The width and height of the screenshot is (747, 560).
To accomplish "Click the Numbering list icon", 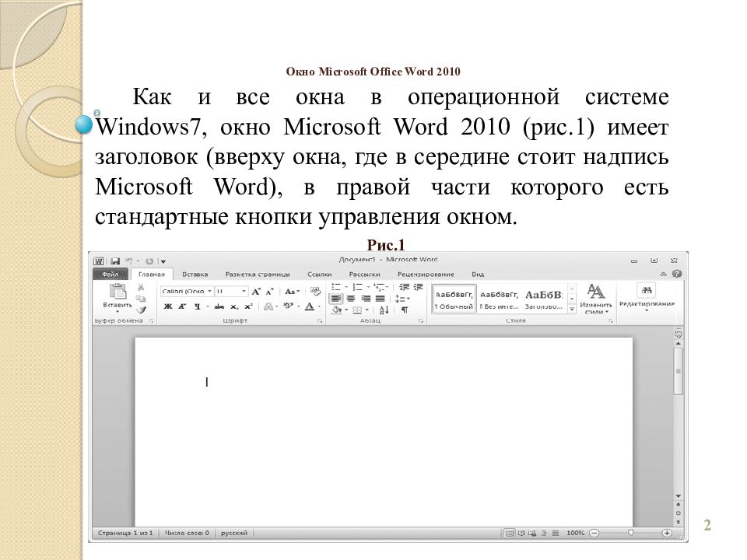I will click(358, 287).
